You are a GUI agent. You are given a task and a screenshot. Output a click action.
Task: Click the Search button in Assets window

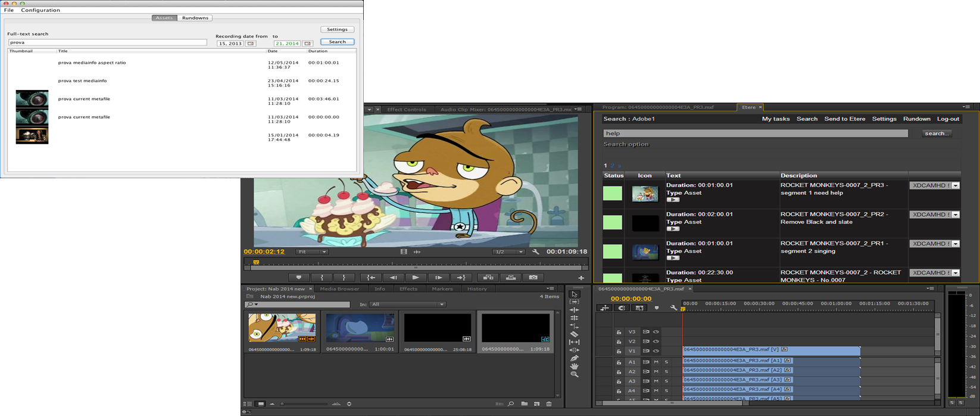point(337,42)
